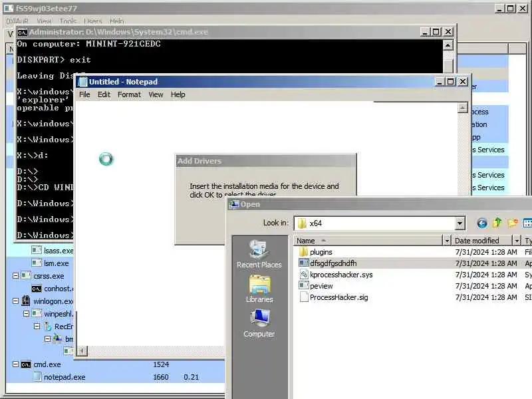Maximize the Notepad window

(450, 82)
